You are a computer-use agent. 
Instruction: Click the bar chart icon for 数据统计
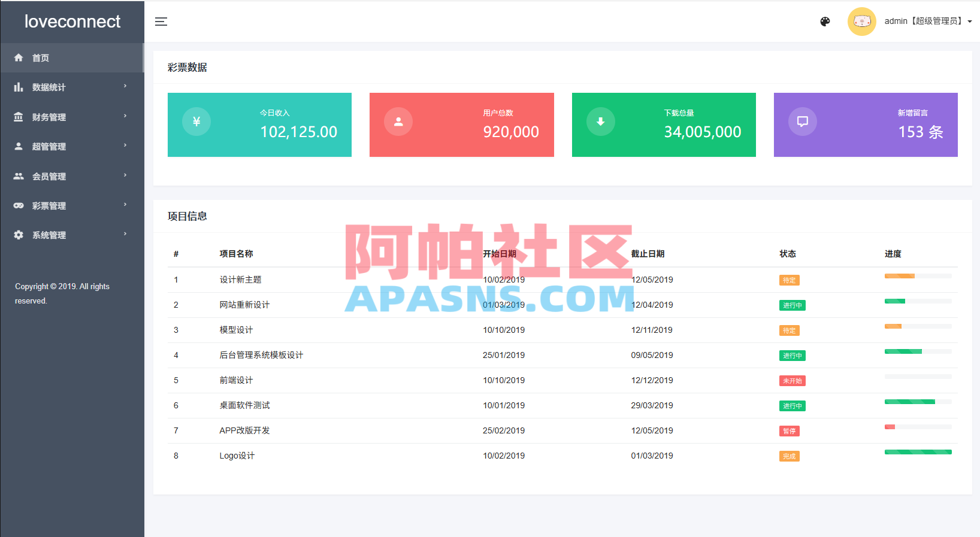tap(19, 87)
